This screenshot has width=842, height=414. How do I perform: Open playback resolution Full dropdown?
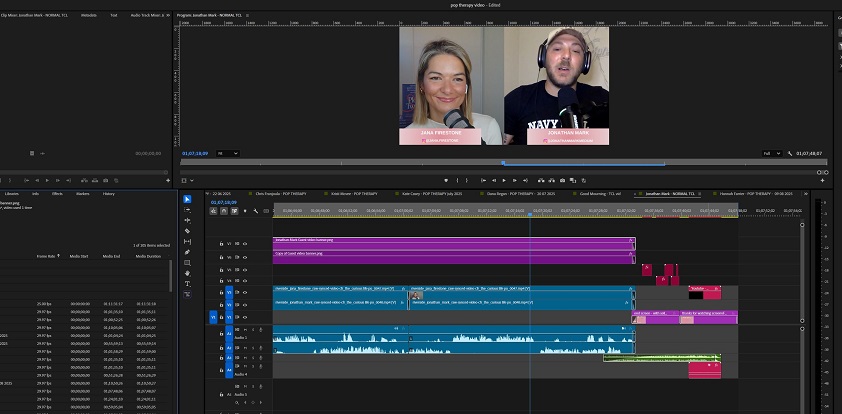click(772, 154)
